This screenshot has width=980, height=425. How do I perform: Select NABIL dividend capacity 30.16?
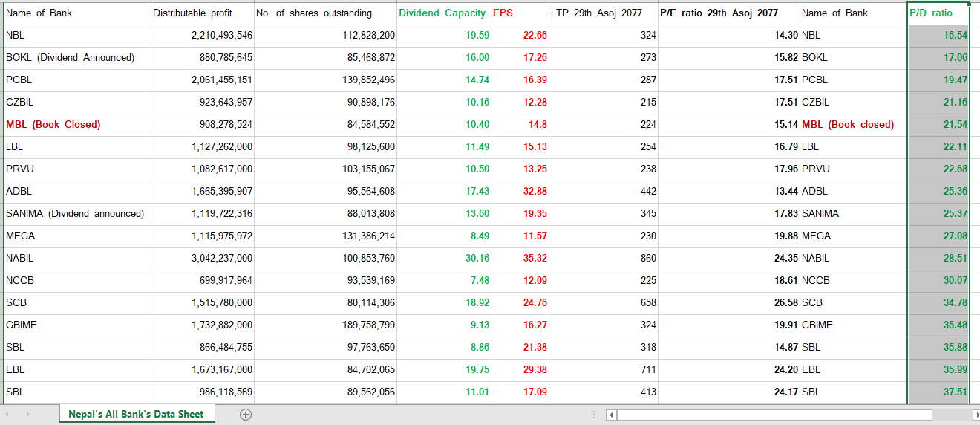coord(444,258)
